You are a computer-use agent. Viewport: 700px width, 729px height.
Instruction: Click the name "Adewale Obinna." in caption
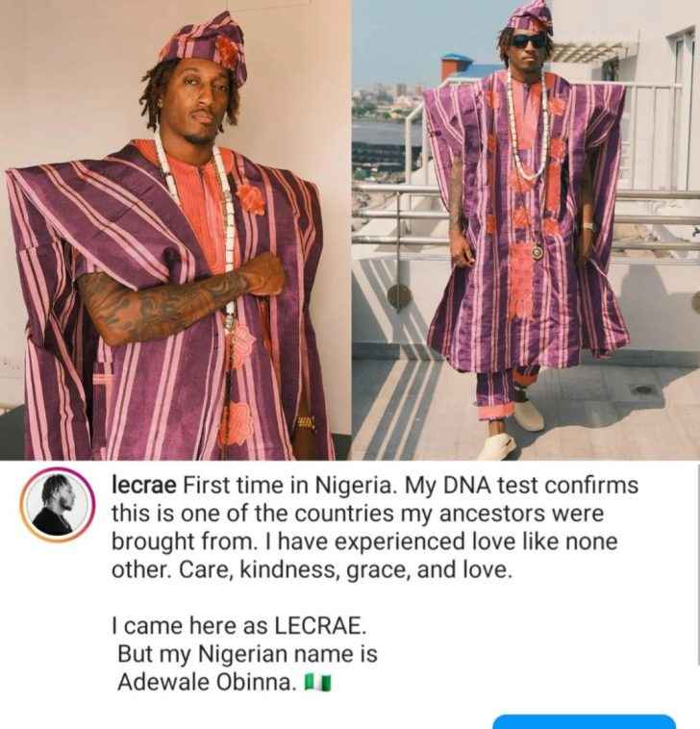point(207,683)
